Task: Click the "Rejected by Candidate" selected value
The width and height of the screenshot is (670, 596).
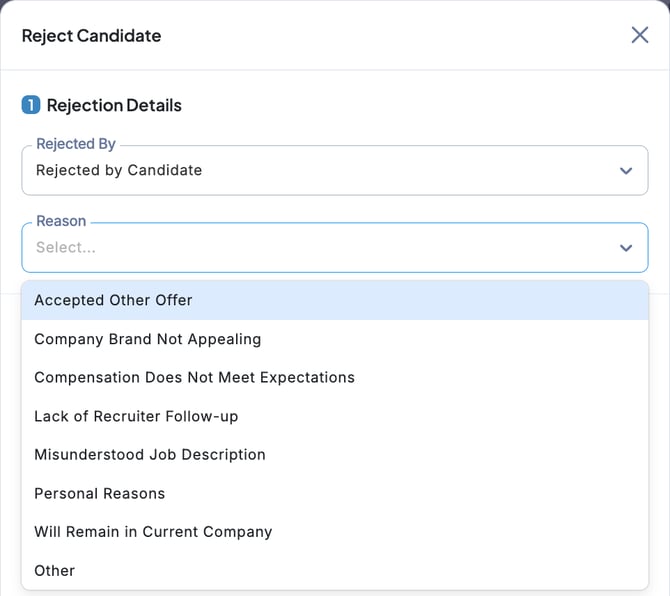Action: click(119, 171)
